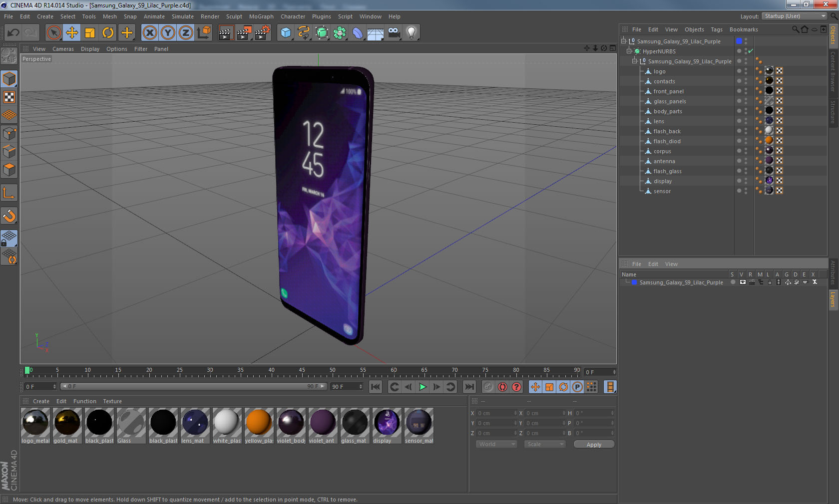Enable the Axis tool
This screenshot has width=839, height=504.
(9, 193)
